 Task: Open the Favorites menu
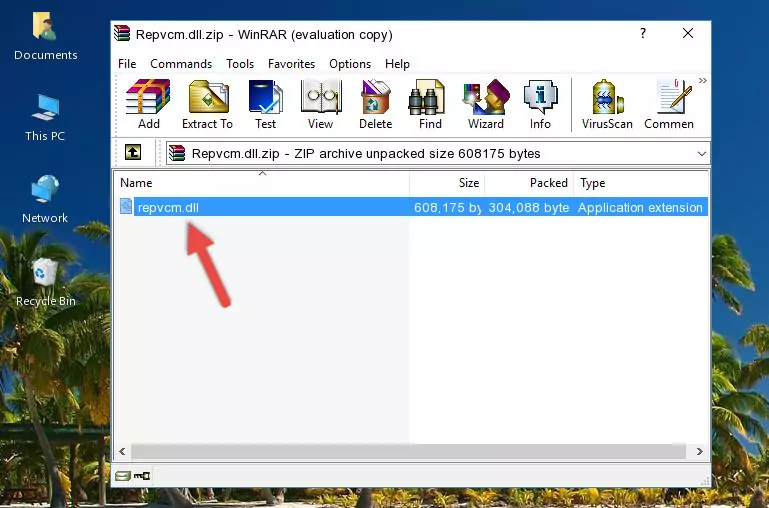click(291, 64)
